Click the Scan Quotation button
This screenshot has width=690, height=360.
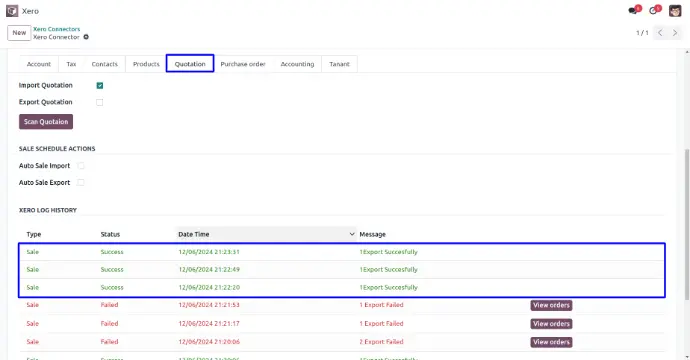pyautogui.click(x=46, y=121)
